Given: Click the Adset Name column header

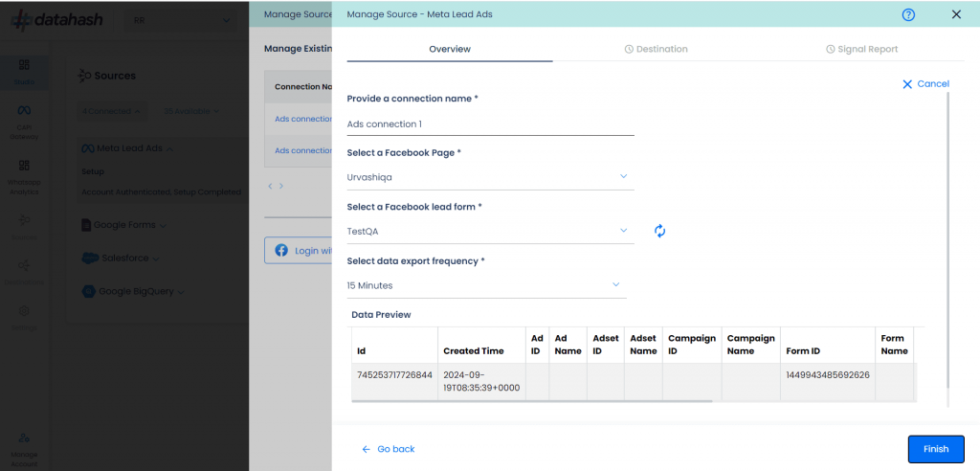Looking at the screenshot, I should [643, 345].
